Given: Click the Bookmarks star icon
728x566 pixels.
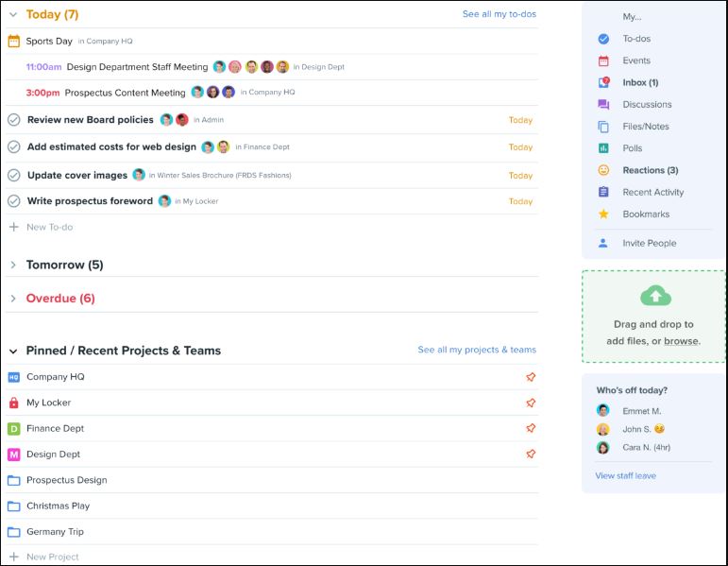Looking at the screenshot, I should [x=603, y=214].
